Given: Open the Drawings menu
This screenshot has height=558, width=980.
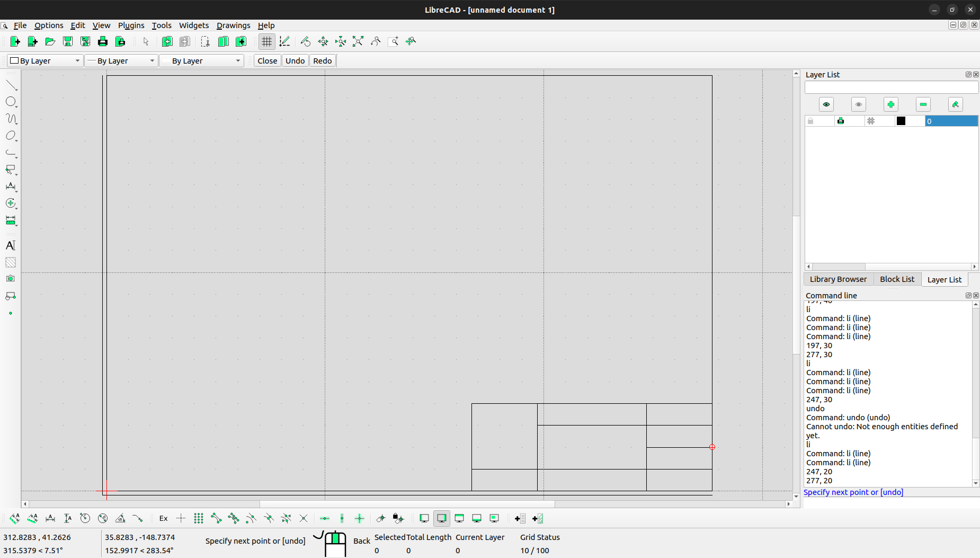Looking at the screenshot, I should click(x=233, y=25).
